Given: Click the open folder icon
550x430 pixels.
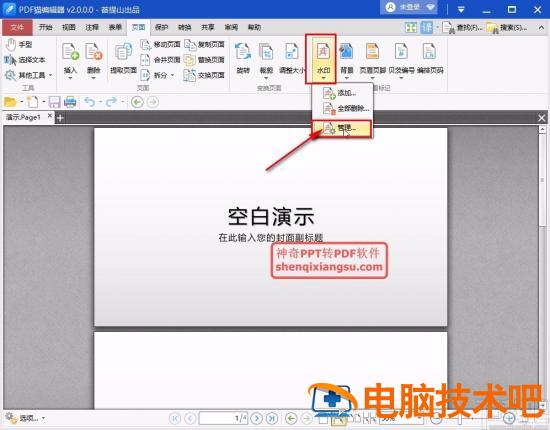Looking at the screenshot, I should (10, 102).
